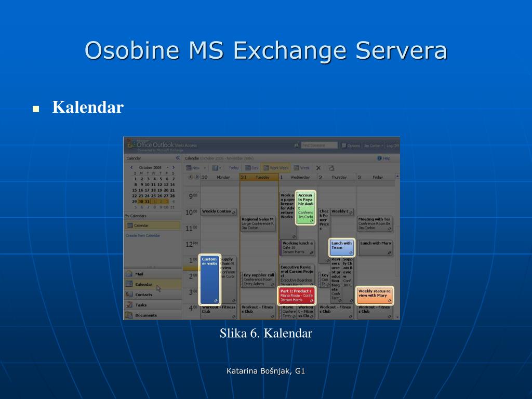Open the Mail module
Viewport: 532px width, 399px height.
click(x=153, y=274)
